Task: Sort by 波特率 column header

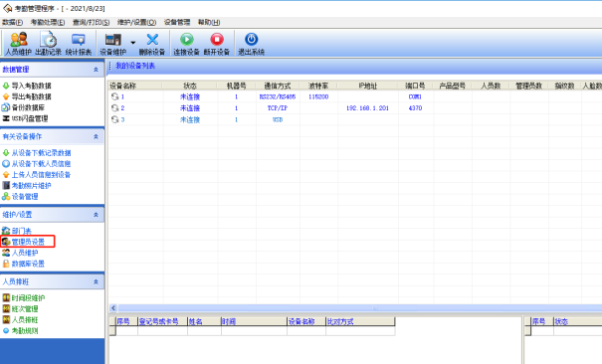Action: [318, 86]
